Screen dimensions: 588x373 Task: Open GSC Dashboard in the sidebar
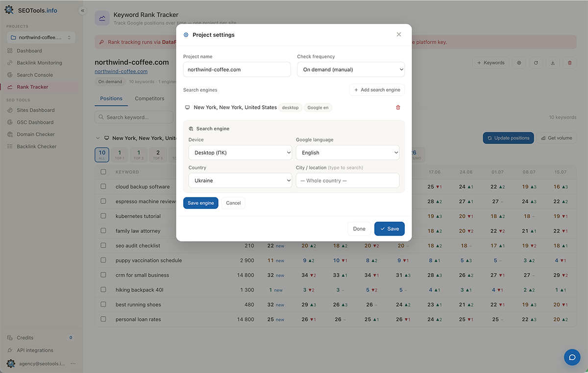tap(35, 123)
